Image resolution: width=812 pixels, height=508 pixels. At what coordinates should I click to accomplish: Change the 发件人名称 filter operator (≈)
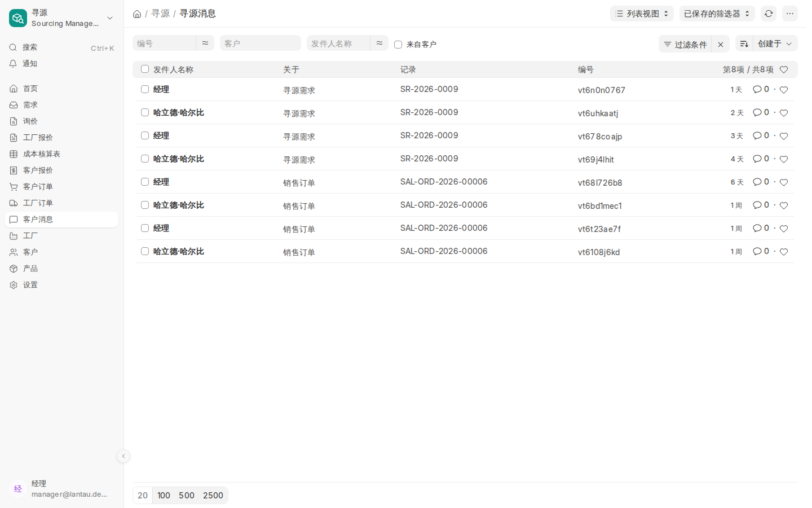(x=379, y=43)
